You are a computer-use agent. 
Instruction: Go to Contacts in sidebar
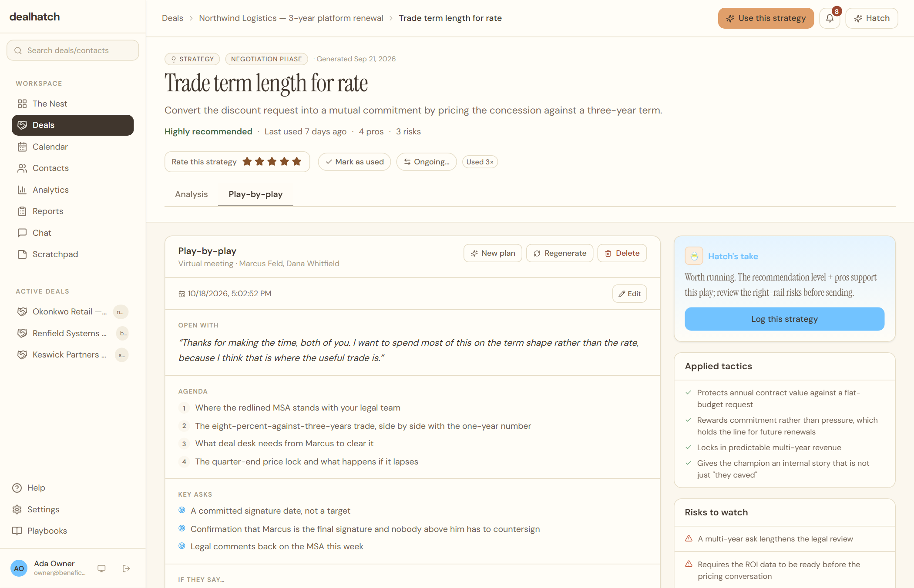click(73, 168)
